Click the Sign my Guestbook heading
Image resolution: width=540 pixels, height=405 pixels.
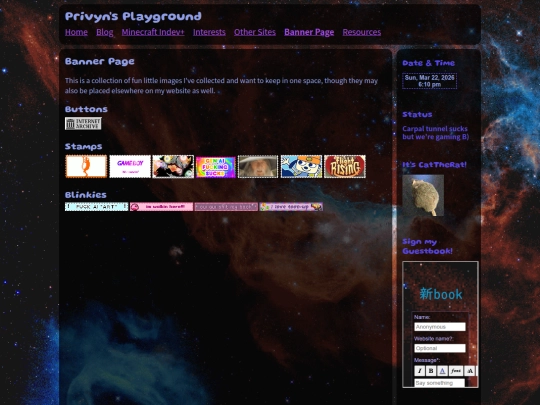427,246
